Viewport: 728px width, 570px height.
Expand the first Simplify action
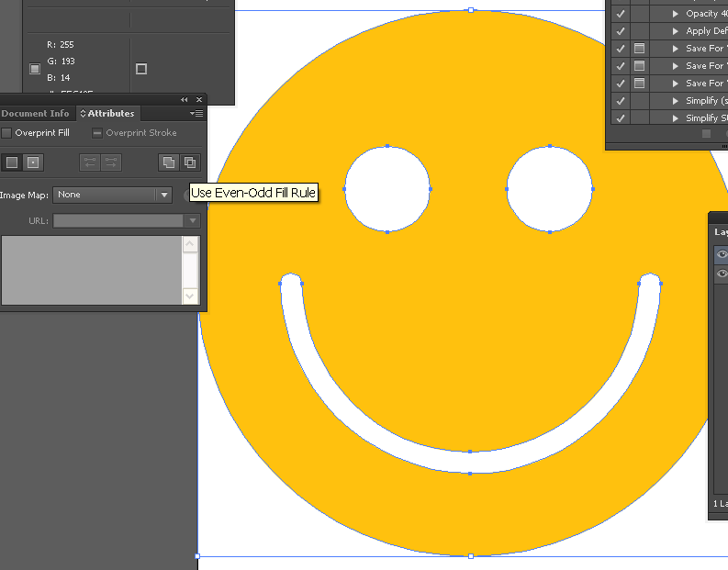click(x=676, y=101)
